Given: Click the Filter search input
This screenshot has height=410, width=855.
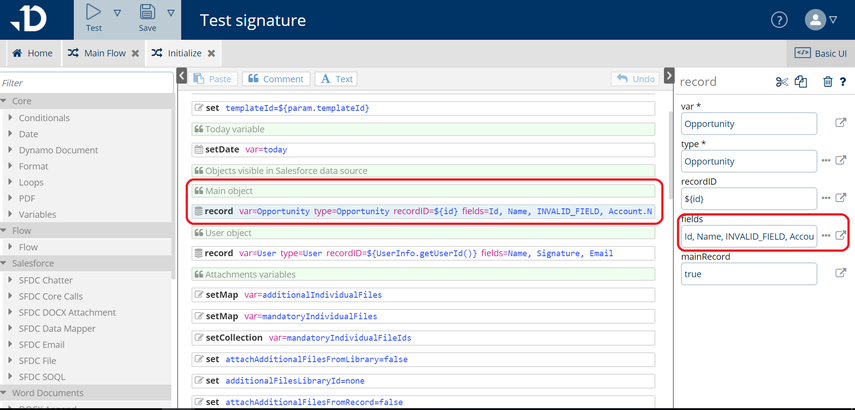Looking at the screenshot, I should 85,83.
